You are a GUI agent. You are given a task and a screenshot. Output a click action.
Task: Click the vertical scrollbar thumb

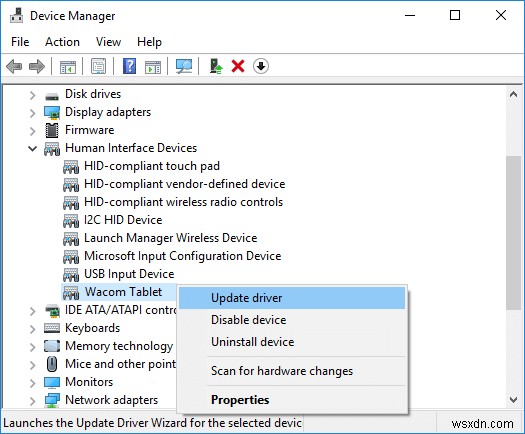513,233
